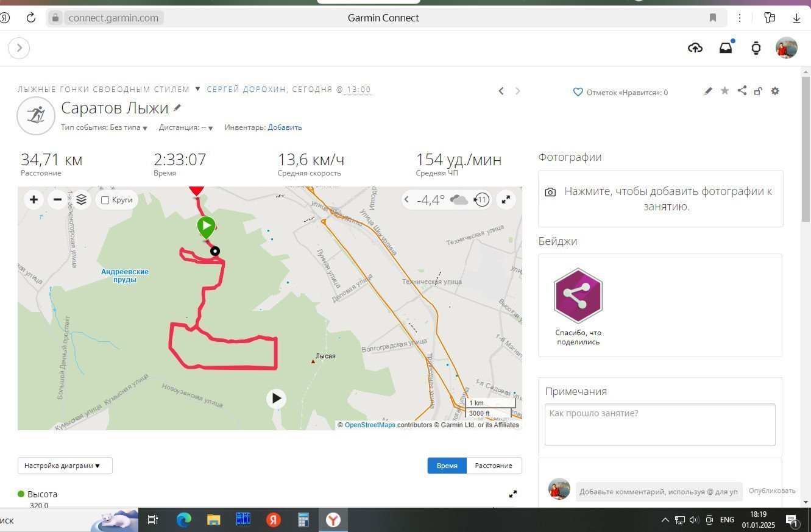Edit the activity using the pencil toolbar icon
The height and width of the screenshot is (532, 811).
pos(708,91)
